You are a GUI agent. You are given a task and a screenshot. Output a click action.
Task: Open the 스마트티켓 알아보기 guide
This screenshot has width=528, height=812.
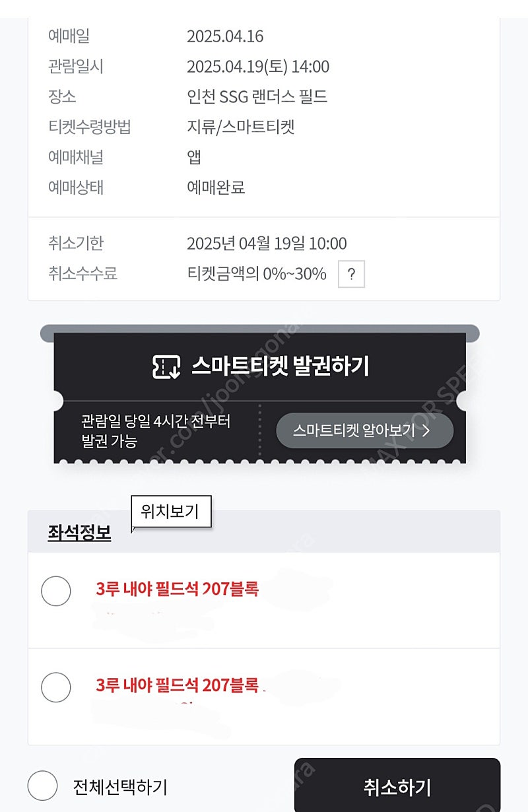click(x=364, y=431)
